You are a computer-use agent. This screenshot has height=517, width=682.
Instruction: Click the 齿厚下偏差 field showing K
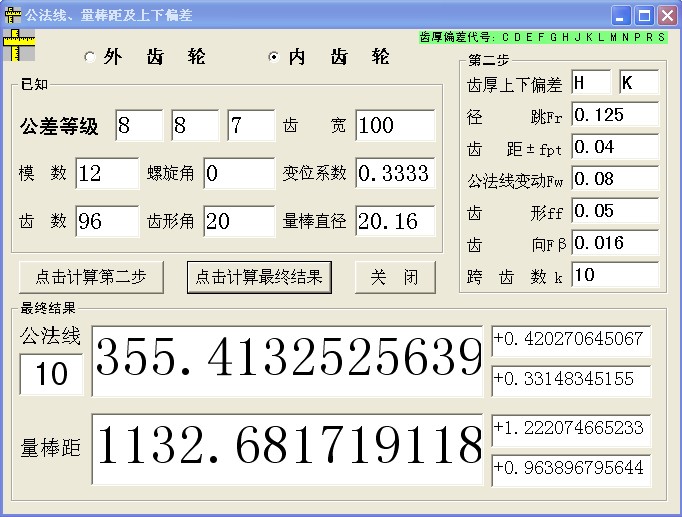[x=639, y=82]
